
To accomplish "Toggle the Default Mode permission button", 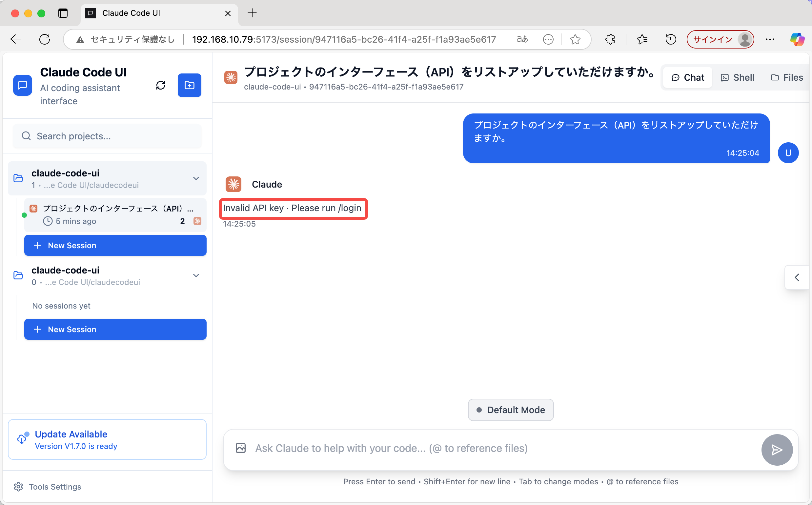I will pyautogui.click(x=510, y=410).
